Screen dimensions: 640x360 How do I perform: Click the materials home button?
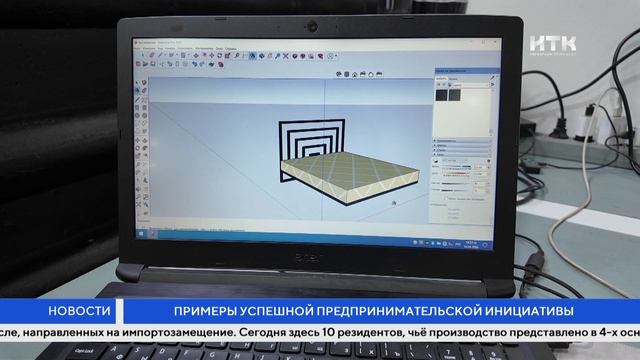pos(450,84)
